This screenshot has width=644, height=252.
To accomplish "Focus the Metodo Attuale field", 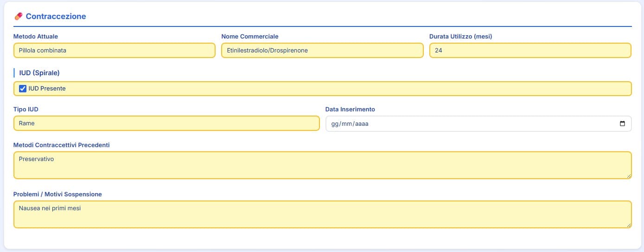I will click(x=114, y=51).
